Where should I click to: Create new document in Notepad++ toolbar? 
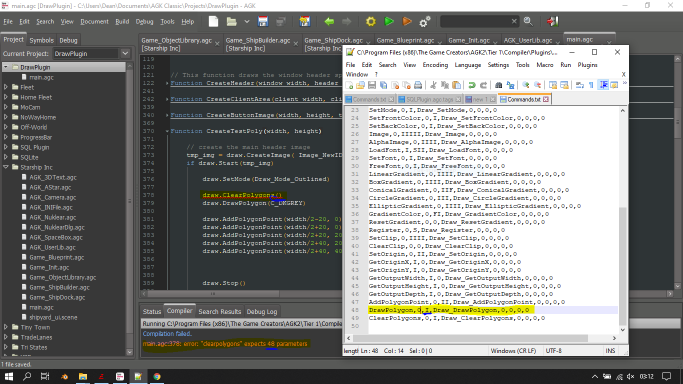(x=349, y=85)
